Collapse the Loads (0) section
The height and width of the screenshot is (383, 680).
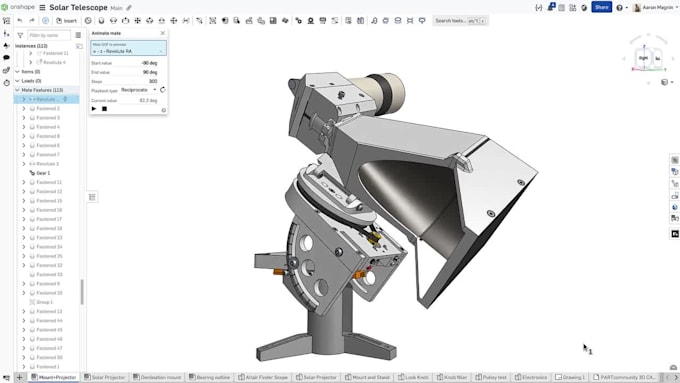click(17, 81)
